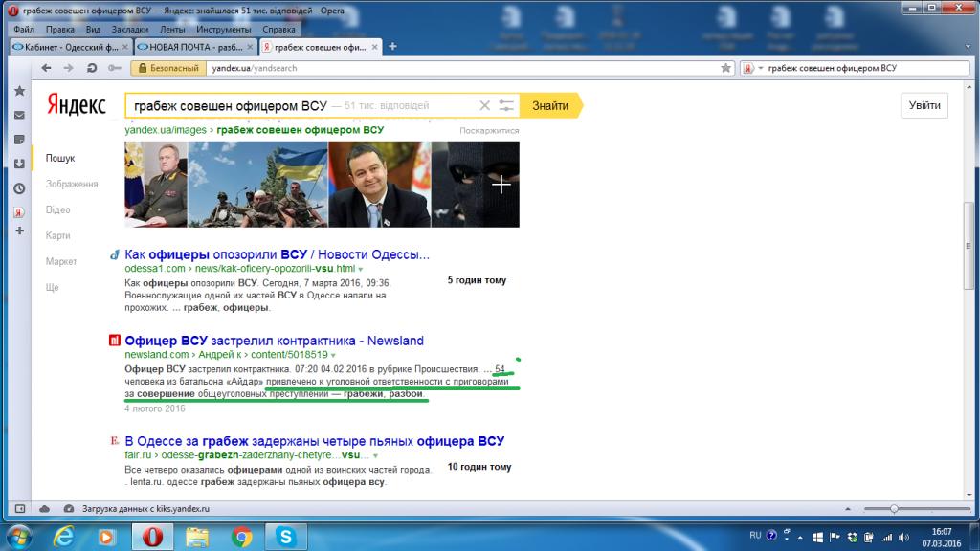Image resolution: width=980 pixels, height=551 pixels.
Task: Open the smiling man in suit thumbnail
Action: coord(379,185)
